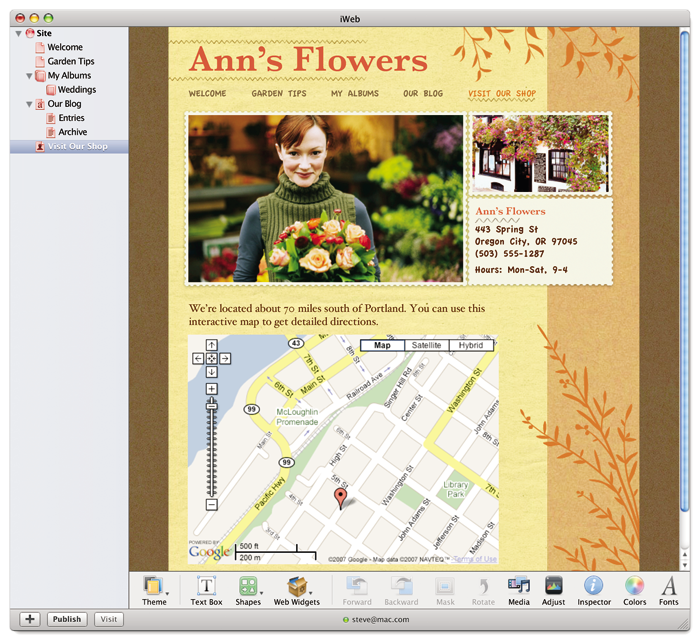
Task: Add a new page with plus button
Action: [x=30, y=619]
